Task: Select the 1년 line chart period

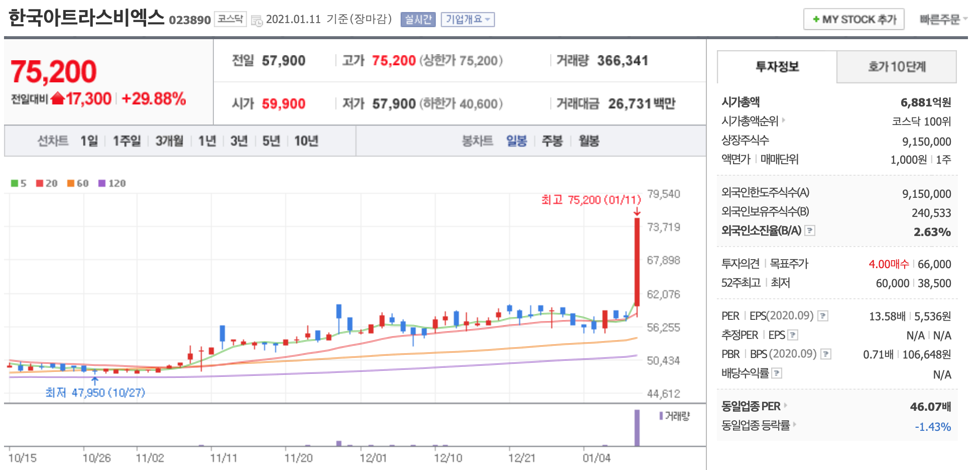Action: pos(207,141)
